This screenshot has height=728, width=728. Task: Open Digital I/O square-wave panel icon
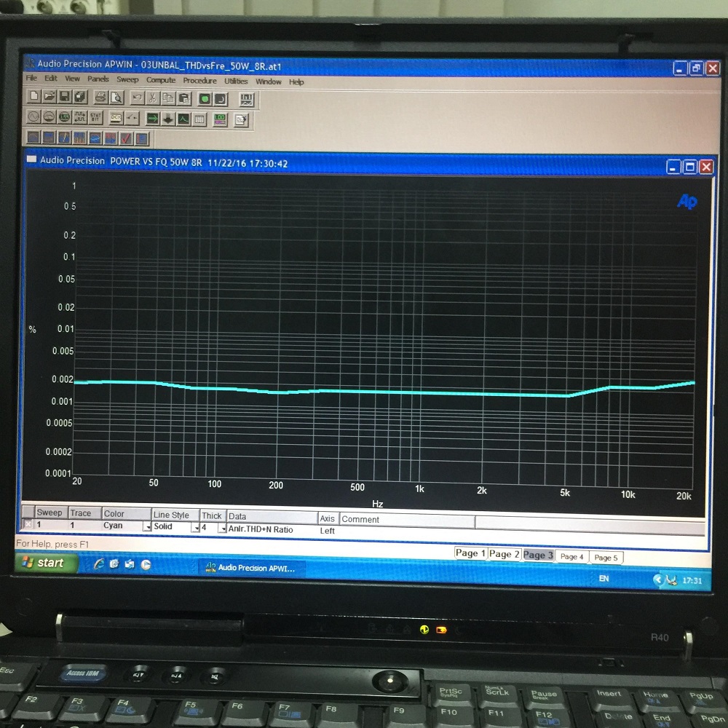[80, 117]
